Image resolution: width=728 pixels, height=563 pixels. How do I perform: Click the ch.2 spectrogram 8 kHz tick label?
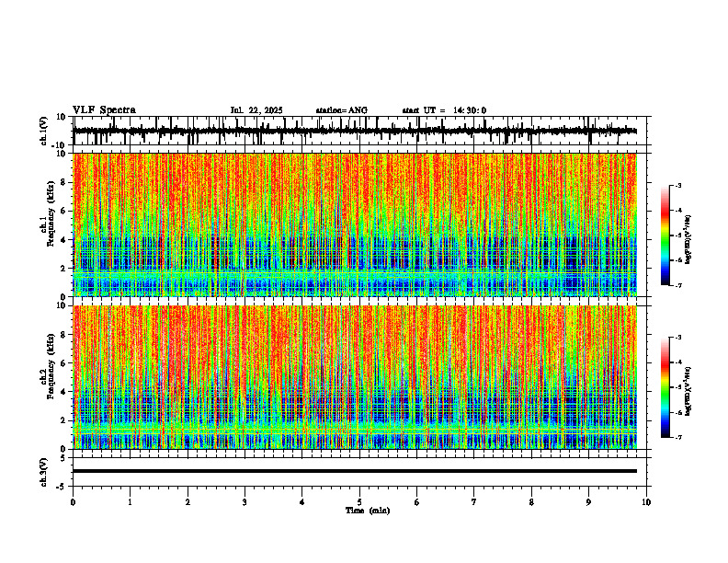point(64,335)
